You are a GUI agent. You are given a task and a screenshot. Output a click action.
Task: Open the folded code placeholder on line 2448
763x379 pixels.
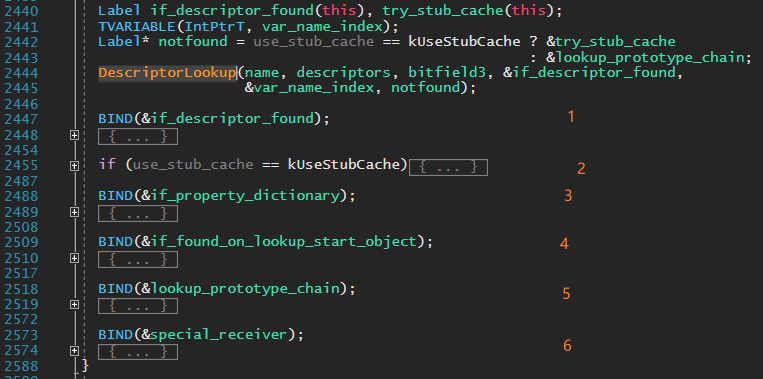(x=138, y=137)
